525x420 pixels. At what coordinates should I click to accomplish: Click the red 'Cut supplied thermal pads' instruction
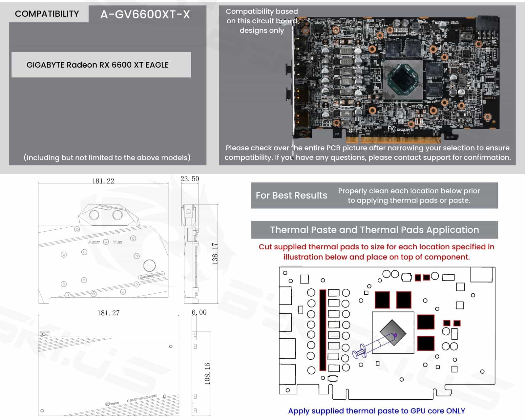376,252
